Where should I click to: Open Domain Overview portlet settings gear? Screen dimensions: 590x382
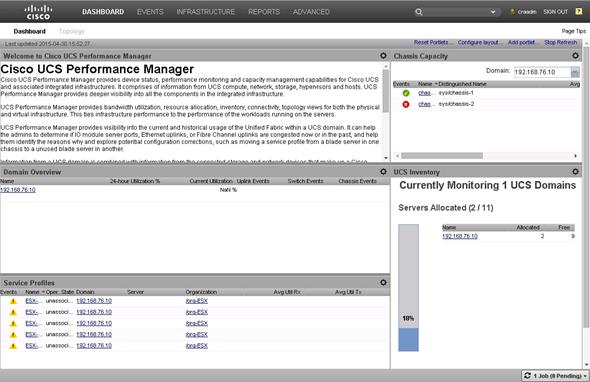[x=383, y=172]
